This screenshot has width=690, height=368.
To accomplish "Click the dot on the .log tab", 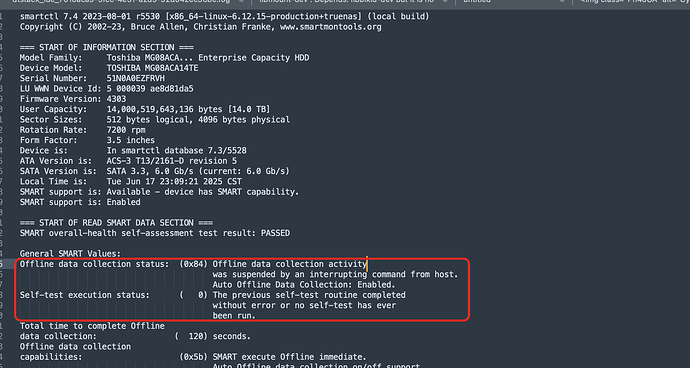I will (241, 1).
